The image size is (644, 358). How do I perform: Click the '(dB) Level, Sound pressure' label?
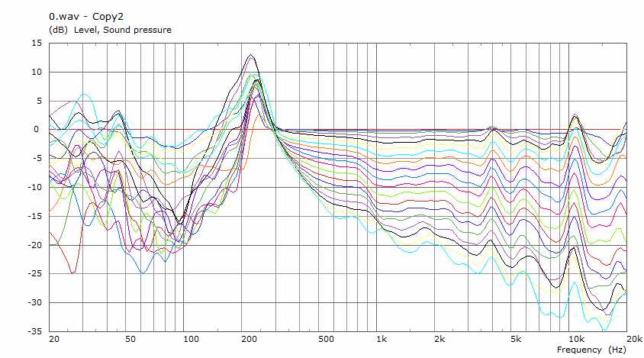(x=110, y=30)
